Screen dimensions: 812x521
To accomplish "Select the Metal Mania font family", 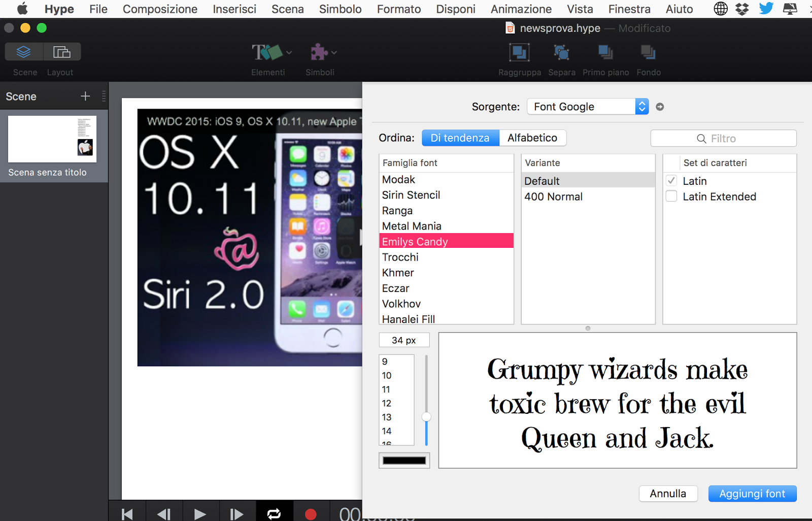I will coord(447,226).
